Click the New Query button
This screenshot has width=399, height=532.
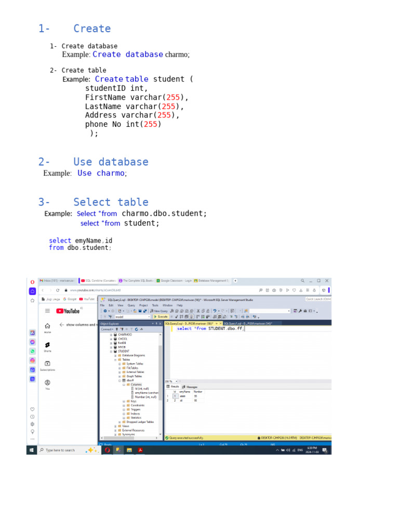point(159,311)
